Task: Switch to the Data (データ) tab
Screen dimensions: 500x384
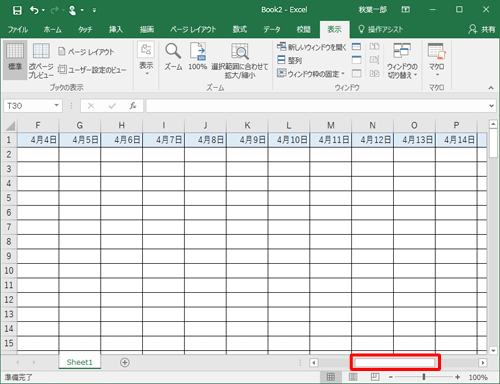Action: (x=272, y=29)
